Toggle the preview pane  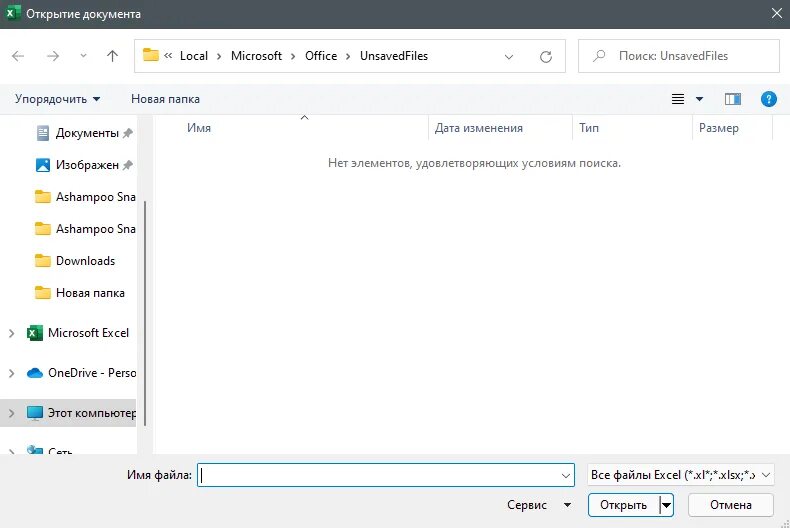click(x=733, y=99)
